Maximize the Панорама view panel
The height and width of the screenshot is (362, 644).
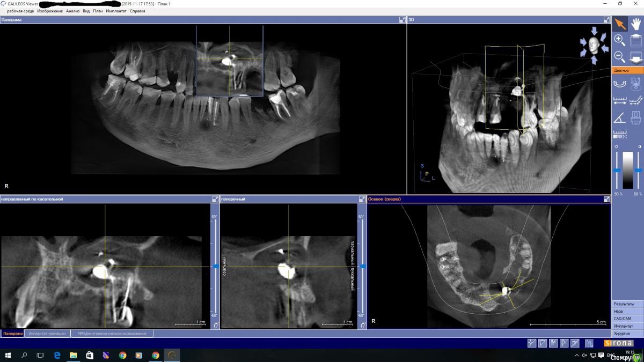point(402,20)
